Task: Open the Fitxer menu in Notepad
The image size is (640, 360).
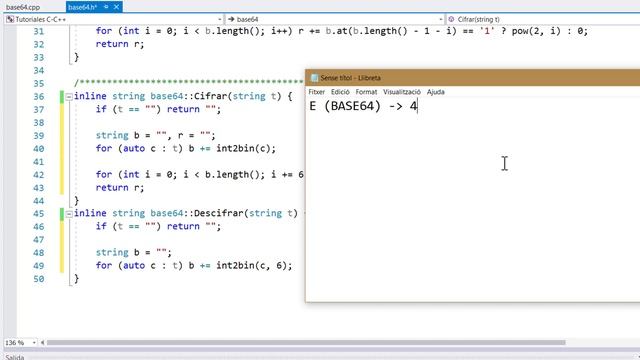Action: tap(316, 92)
